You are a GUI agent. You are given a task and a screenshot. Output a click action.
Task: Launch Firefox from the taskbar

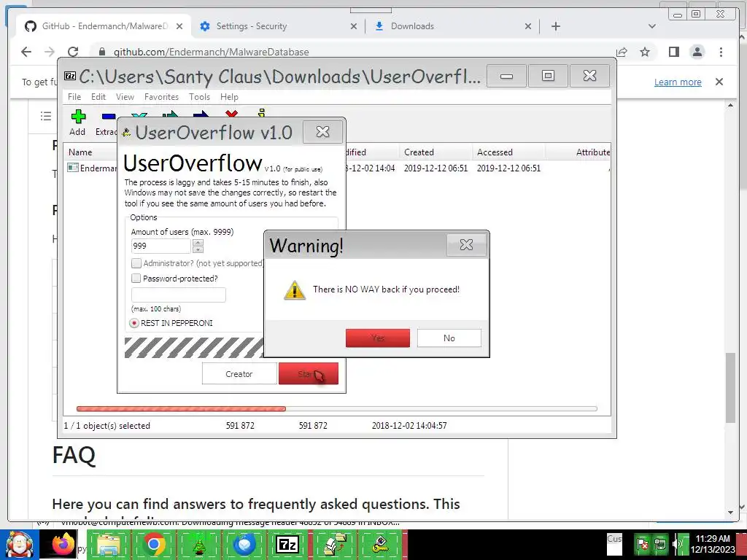pos(63,545)
